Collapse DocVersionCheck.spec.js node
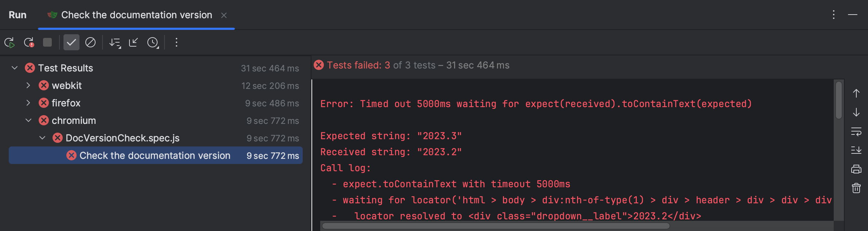The width and height of the screenshot is (868, 231). (x=42, y=138)
